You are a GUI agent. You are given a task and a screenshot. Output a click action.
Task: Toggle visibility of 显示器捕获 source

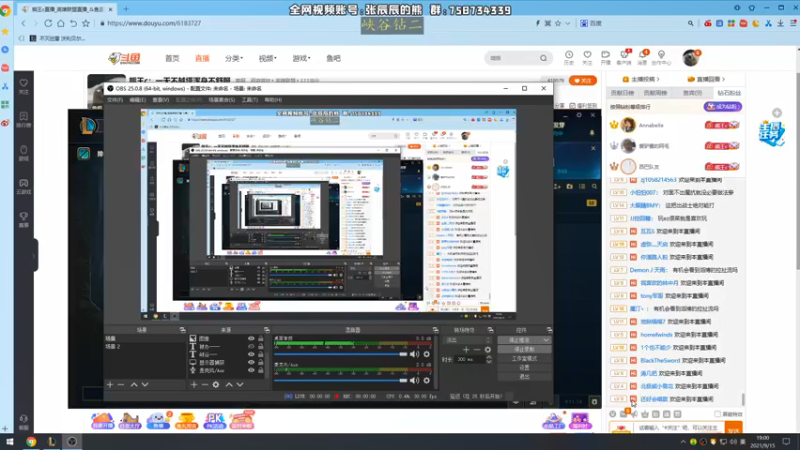[251, 362]
